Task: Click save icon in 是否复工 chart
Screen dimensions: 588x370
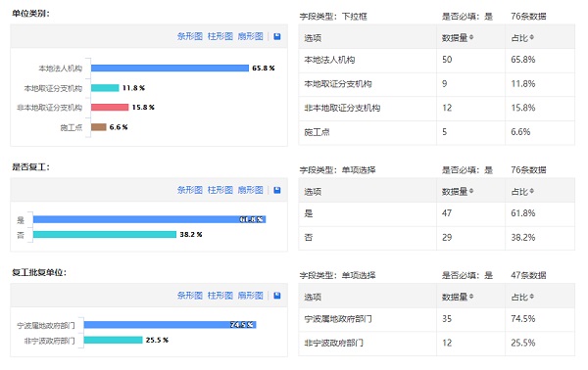Action: tap(277, 190)
